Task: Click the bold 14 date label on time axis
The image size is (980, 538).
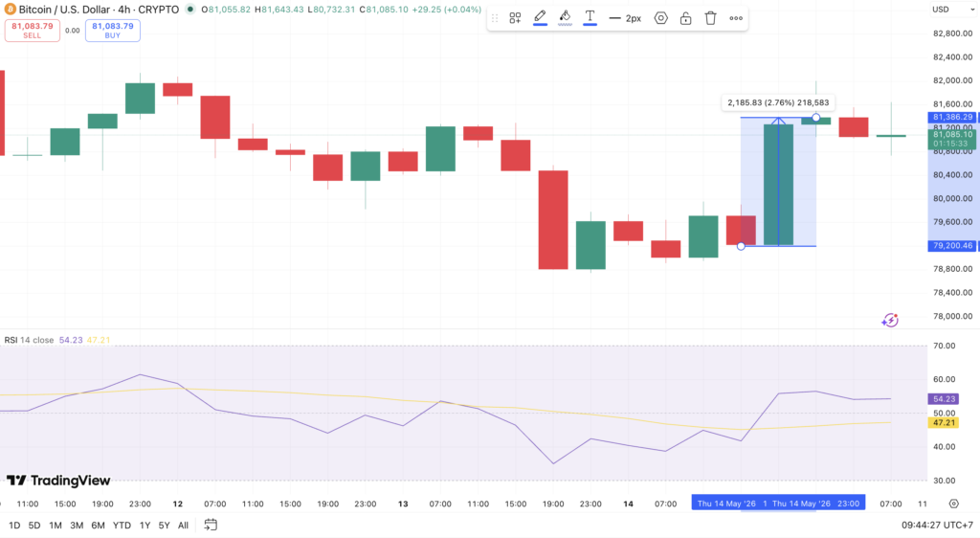Action: point(628,504)
